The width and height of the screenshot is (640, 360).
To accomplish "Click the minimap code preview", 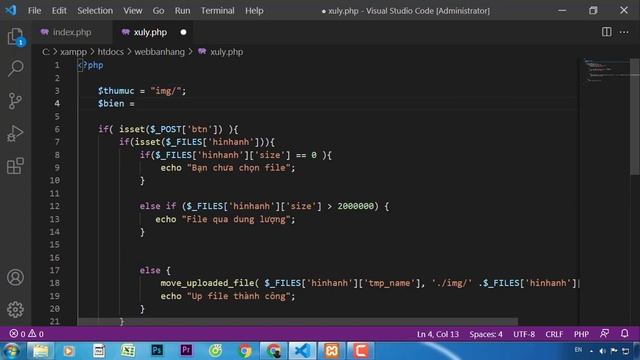I will [605, 70].
